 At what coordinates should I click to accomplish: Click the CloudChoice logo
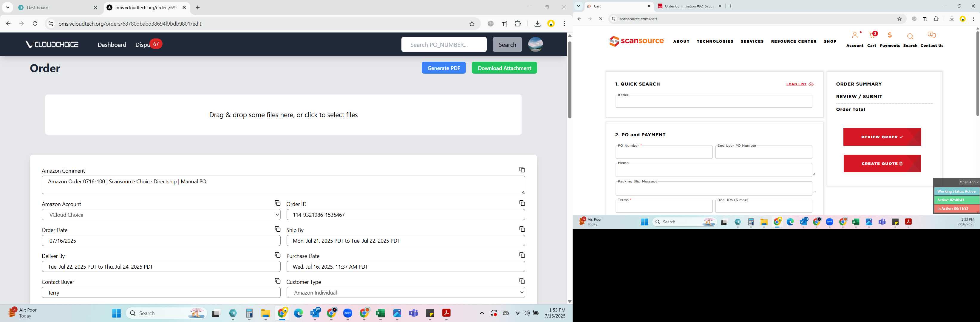point(52,44)
